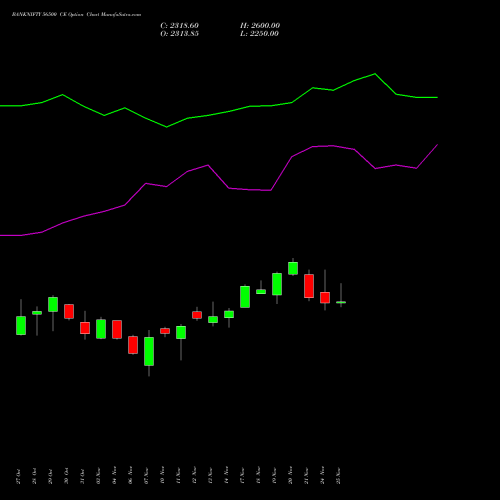Select the small green candle for 18 Nov
500x500 pixels.
tap(261, 291)
